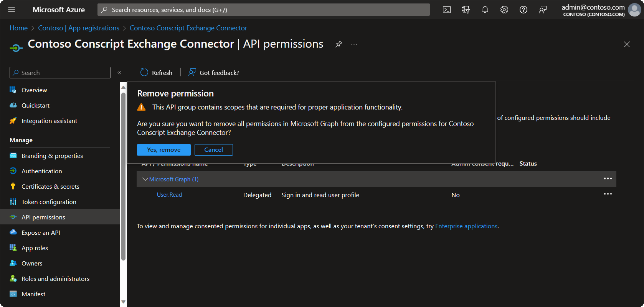This screenshot has width=644, height=307.
Task: Open the portal hamburger menu
Action: click(12, 10)
